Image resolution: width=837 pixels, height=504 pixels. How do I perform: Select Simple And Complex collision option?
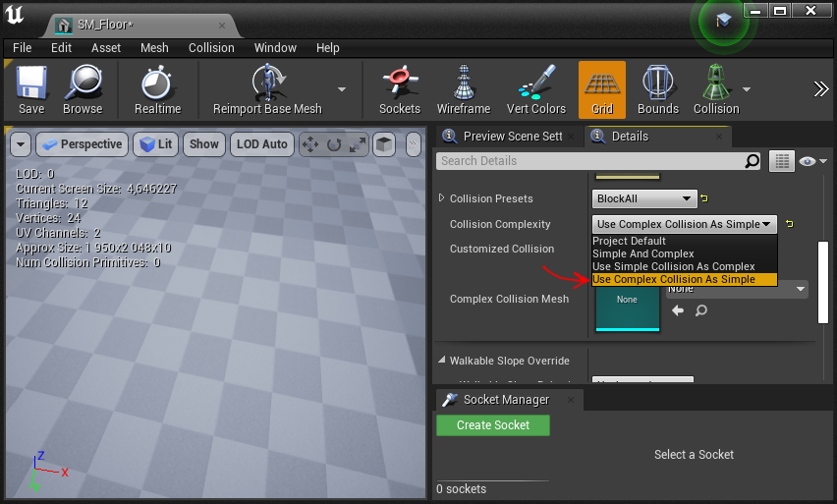[x=642, y=253]
